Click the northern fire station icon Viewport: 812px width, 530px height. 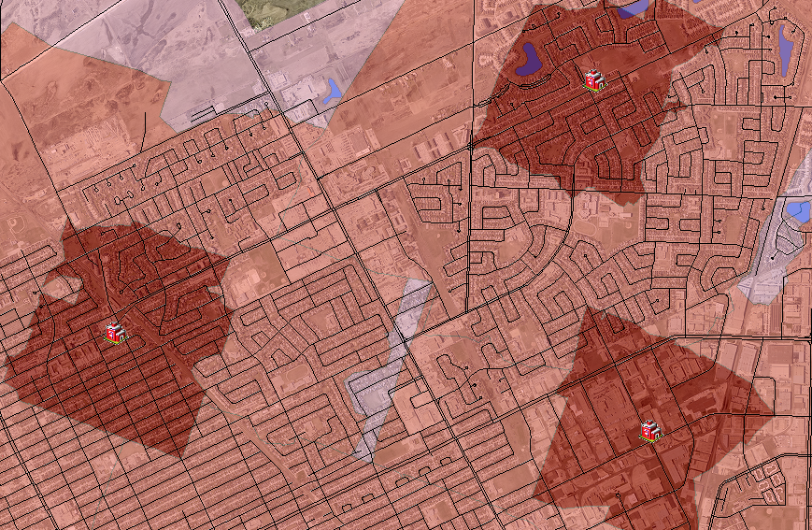591,79
